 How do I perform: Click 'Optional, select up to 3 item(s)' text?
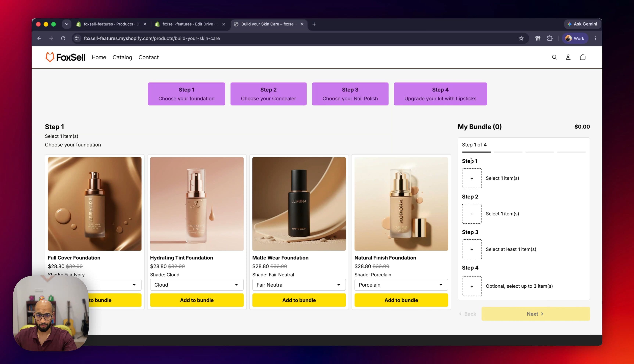519,286
